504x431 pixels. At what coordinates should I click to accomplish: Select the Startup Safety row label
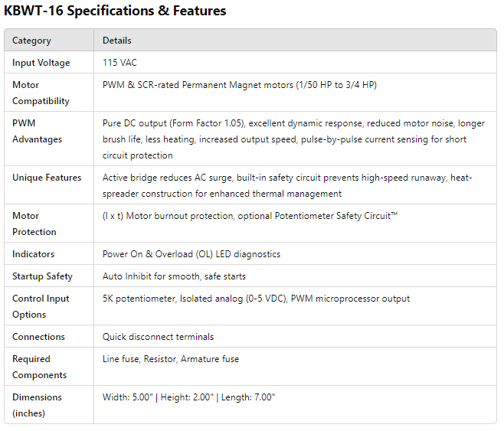(x=43, y=276)
